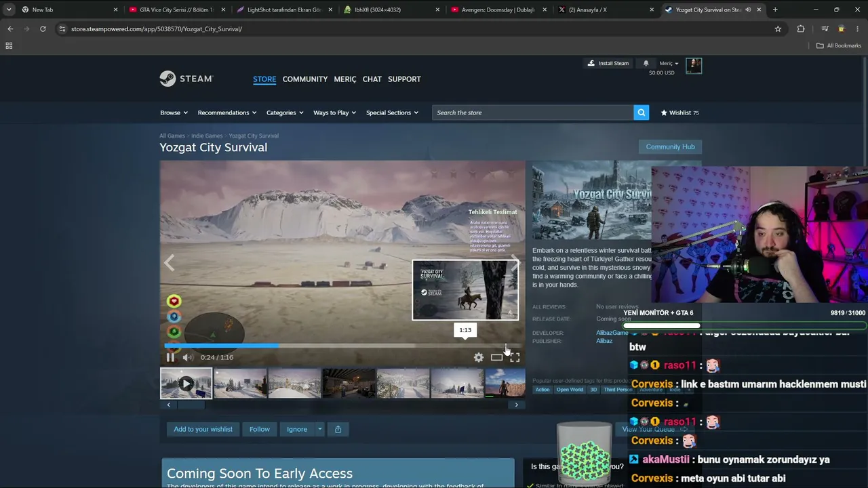Click the share icon button
868x488 pixels.
point(338,429)
